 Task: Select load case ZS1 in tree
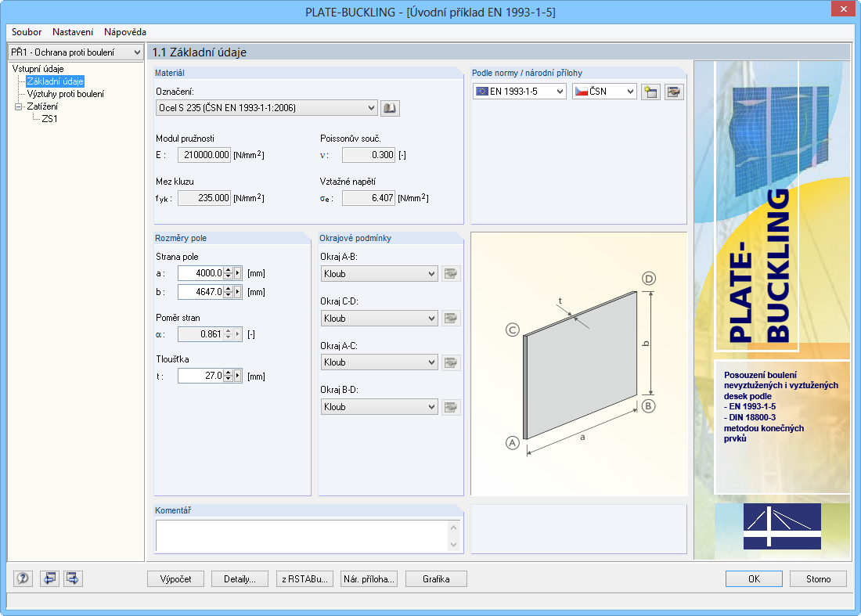tap(49, 119)
